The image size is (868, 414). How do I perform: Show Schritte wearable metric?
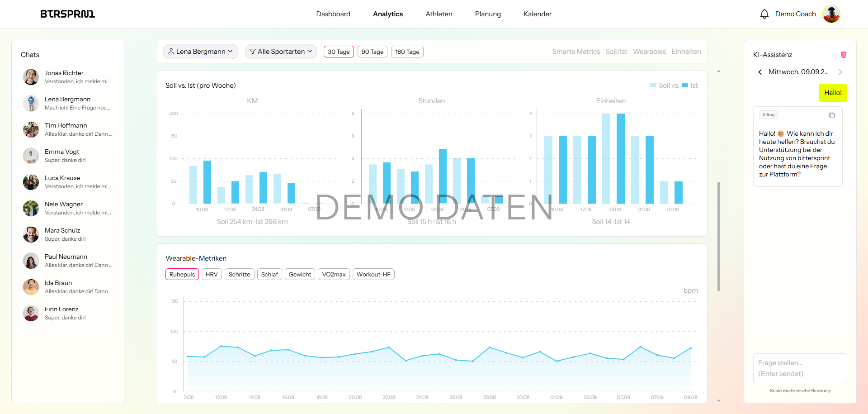(x=239, y=274)
